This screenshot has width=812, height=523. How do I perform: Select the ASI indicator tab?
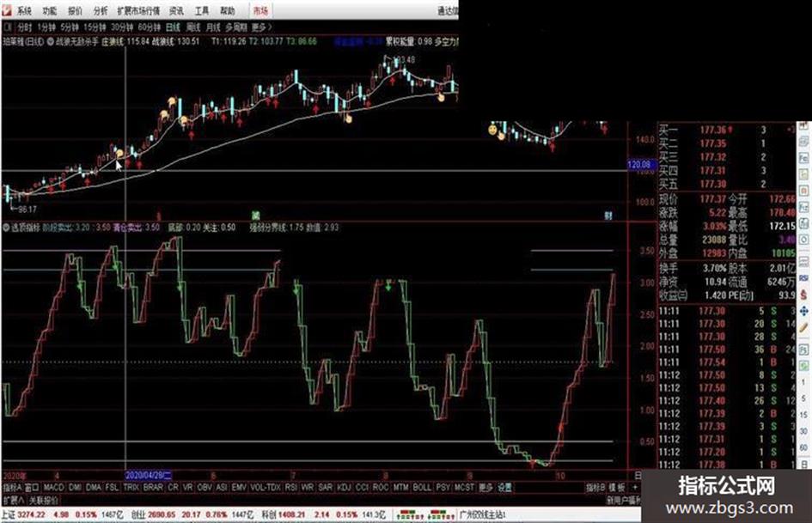click(x=222, y=487)
